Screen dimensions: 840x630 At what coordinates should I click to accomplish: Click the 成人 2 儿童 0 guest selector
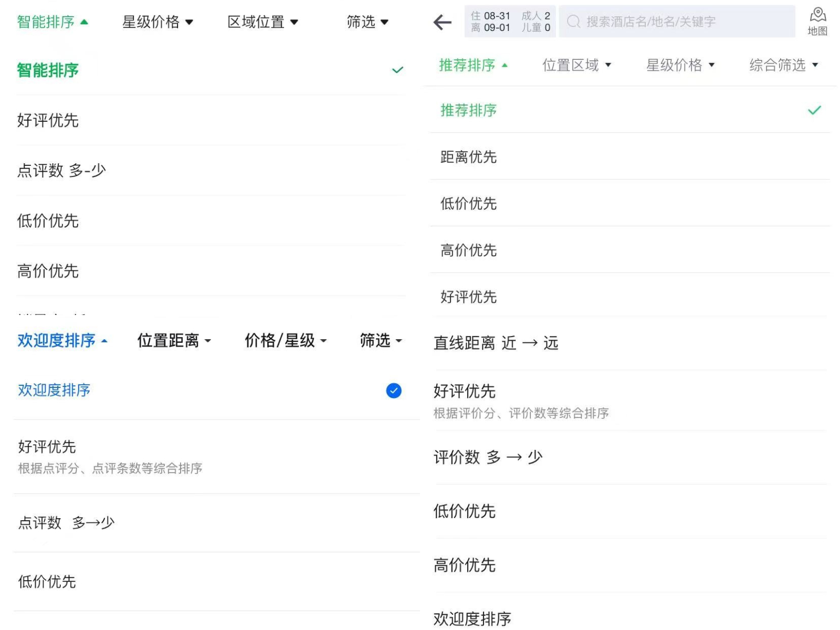[536, 22]
